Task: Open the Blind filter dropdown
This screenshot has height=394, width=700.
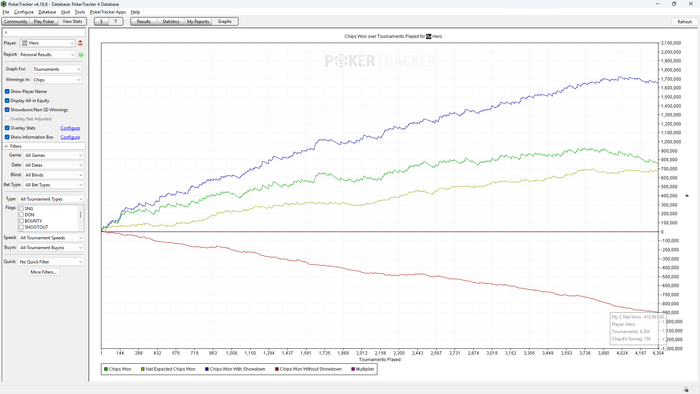Action: point(54,175)
